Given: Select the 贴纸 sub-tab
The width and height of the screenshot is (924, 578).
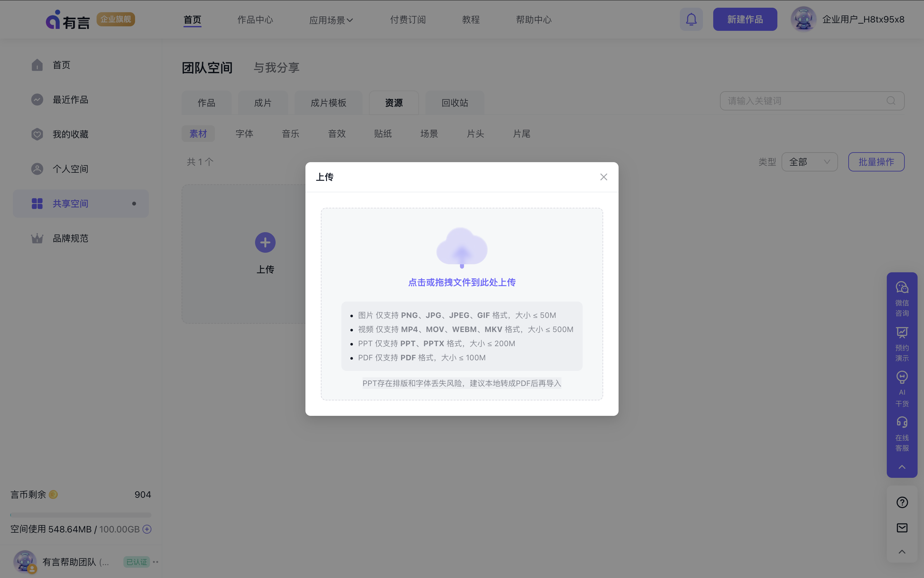Looking at the screenshot, I should (383, 134).
